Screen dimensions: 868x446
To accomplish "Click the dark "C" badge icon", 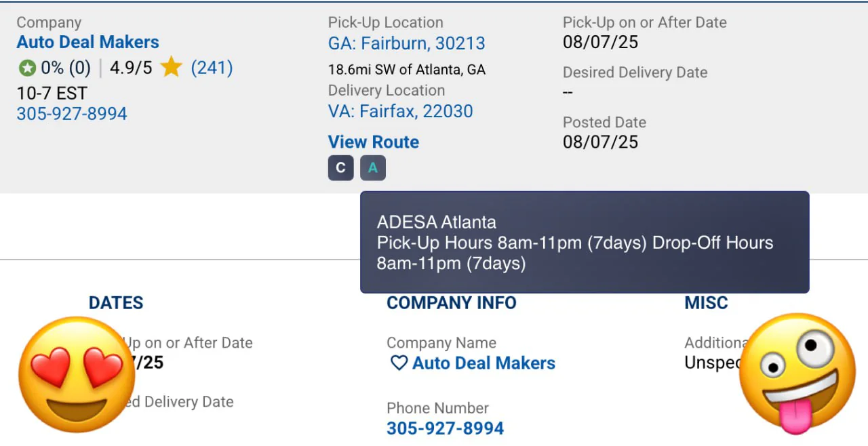I will click(x=341, y=168).
